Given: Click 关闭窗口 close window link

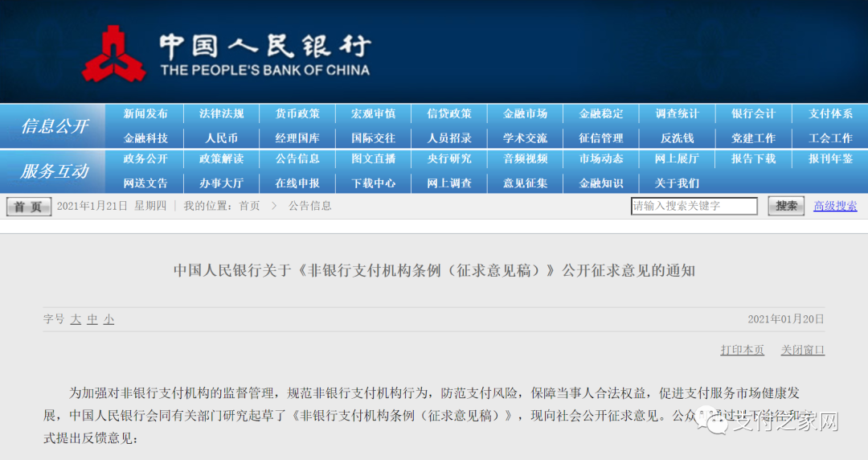Looking at the screenshot, I should point(803,351).
